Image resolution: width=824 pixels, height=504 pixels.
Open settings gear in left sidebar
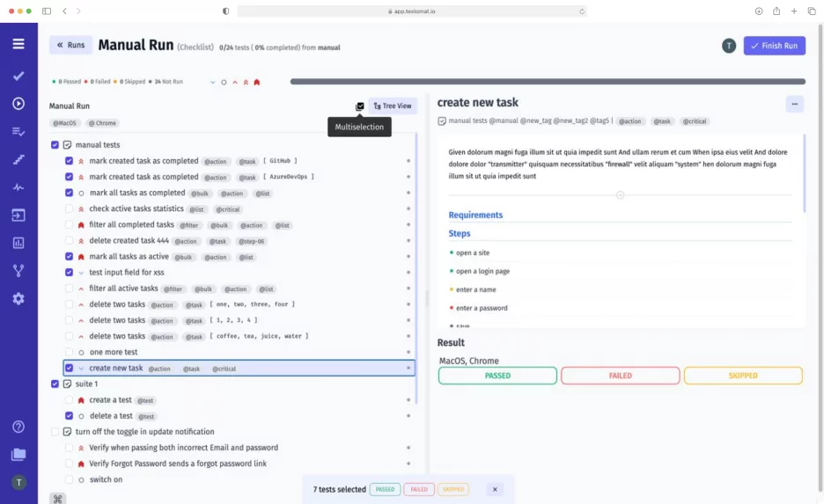click(x=18, y=299)
